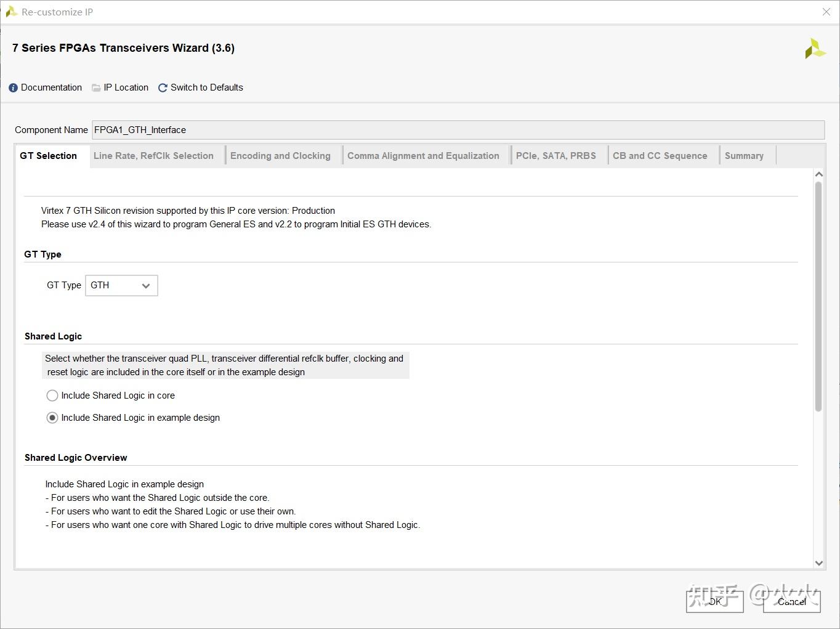Viewport: 840px width, 629px height.
Task: Go to Comma Alignment and Equalization tab
Action: click(x=423, y=156)
